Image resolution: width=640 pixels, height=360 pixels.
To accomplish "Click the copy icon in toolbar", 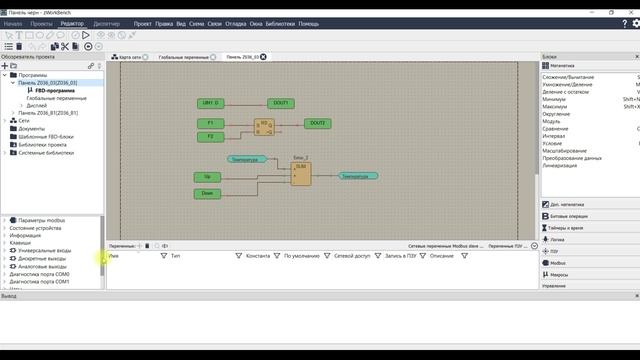I will click(54, 47).
